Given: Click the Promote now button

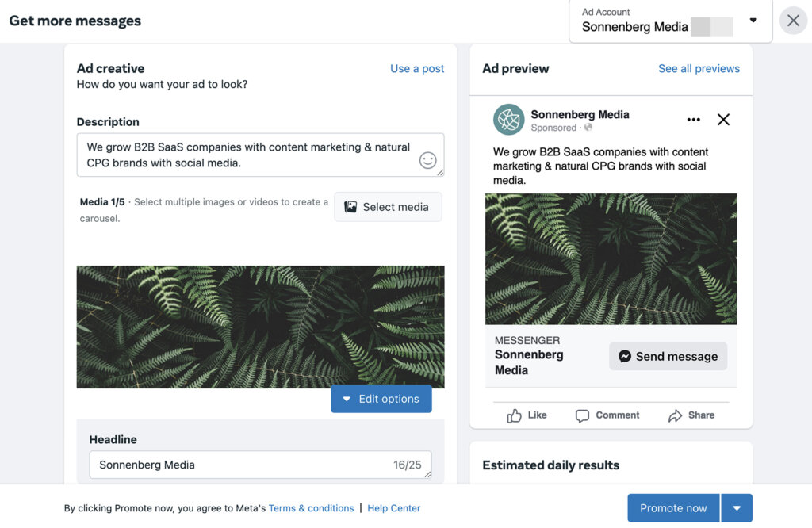Looking at the screenshot, I should tap(673, 507).
